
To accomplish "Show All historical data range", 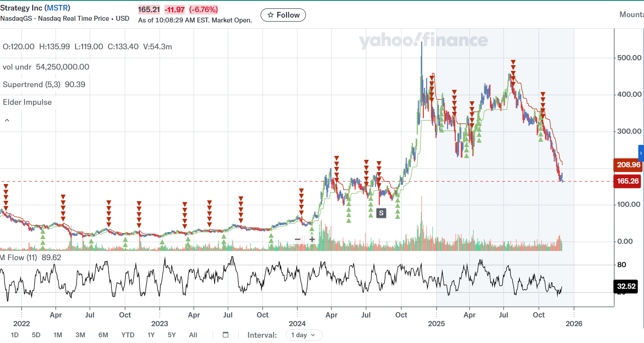I will (x=193, y=335).
